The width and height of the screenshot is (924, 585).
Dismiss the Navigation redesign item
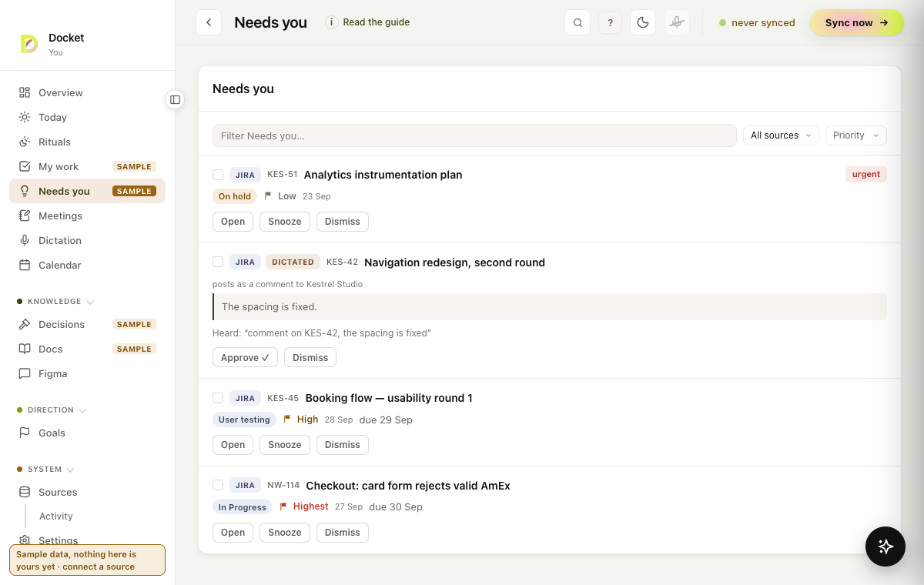pos(310,357)
